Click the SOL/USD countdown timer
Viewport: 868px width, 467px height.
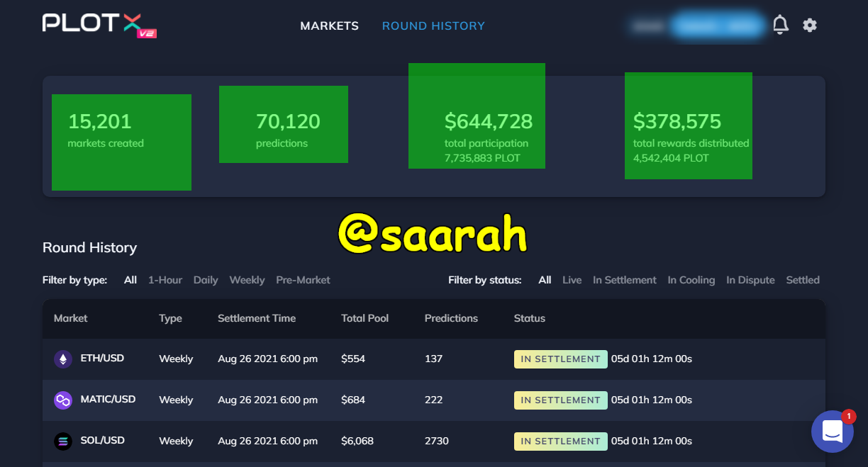click(x=652, y=441)
